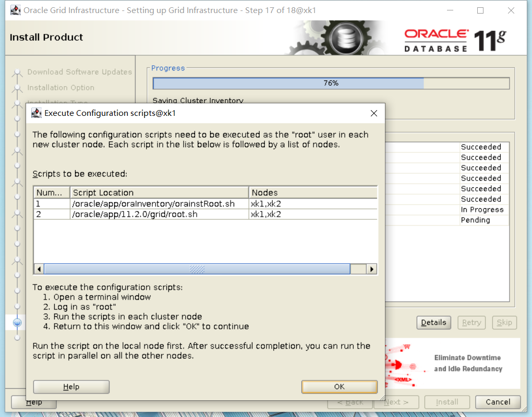Click the Eliminate Downtime banner image
This screenshot has width=532, height=417.
coord(453,363)
